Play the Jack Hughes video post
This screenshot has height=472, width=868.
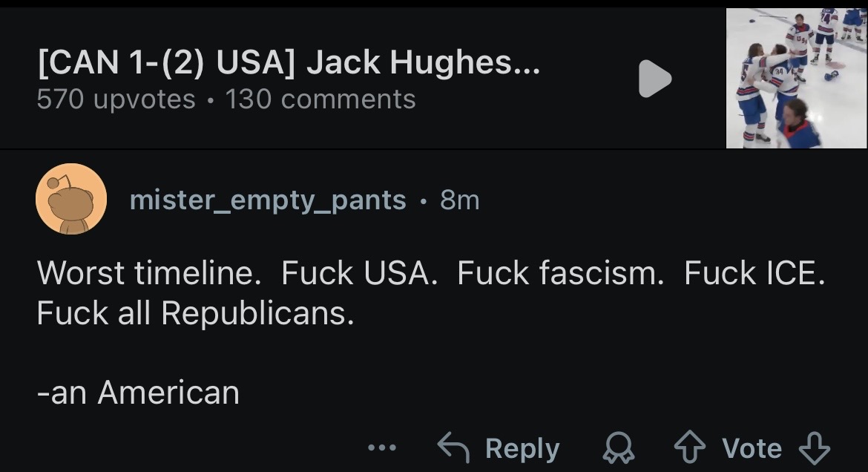(655, 79)
